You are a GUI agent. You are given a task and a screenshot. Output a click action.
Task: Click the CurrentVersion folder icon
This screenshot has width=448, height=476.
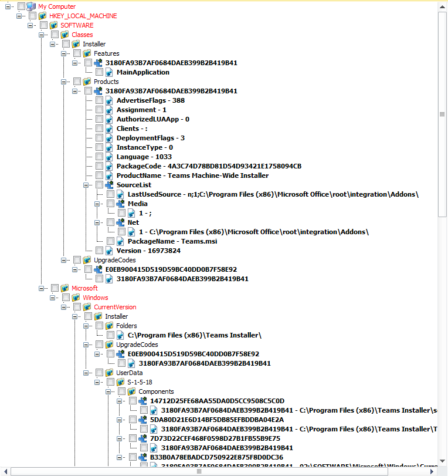pyautogui.click(x=87, y=307)
